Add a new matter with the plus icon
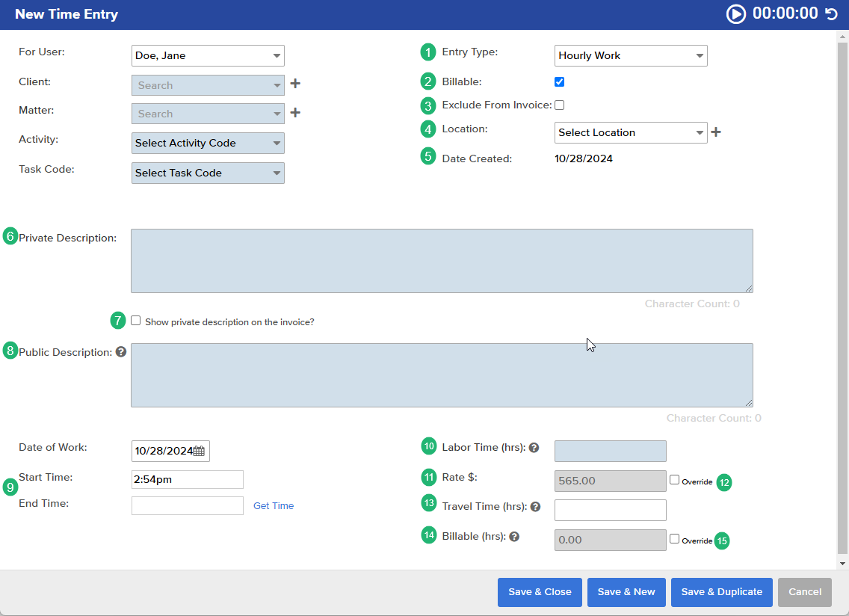 point(294,112)
